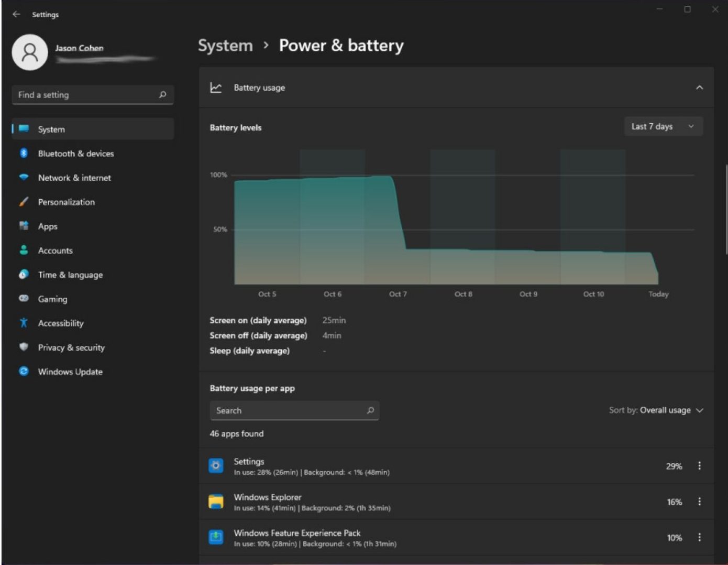Go to Time & language settings

click(x=70, y=275)
